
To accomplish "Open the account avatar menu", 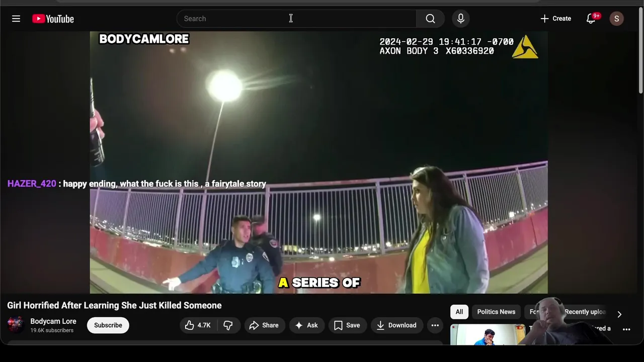I will pos(617,19).
